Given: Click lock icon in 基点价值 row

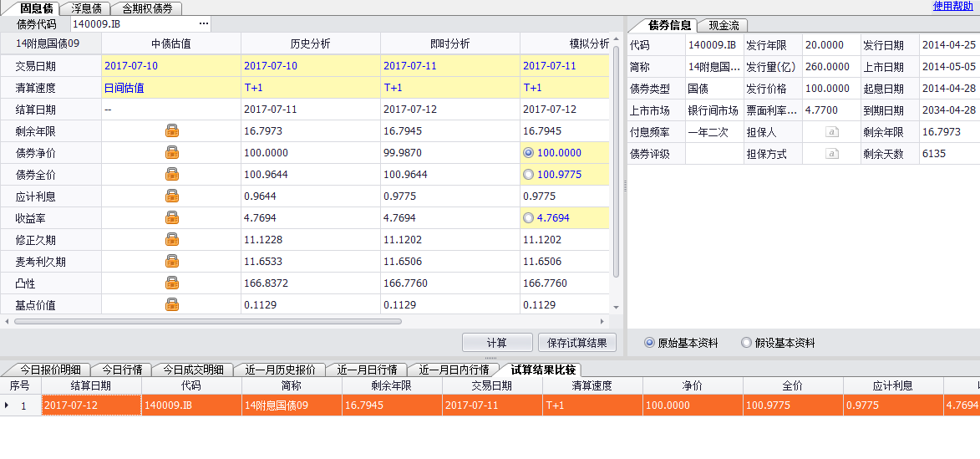Looking at the screenshot, I should pyautogui.click(x=172, y=305).
